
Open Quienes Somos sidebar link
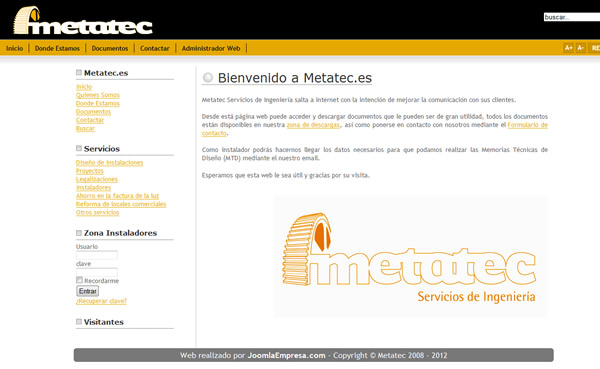(x=98, y=95)
